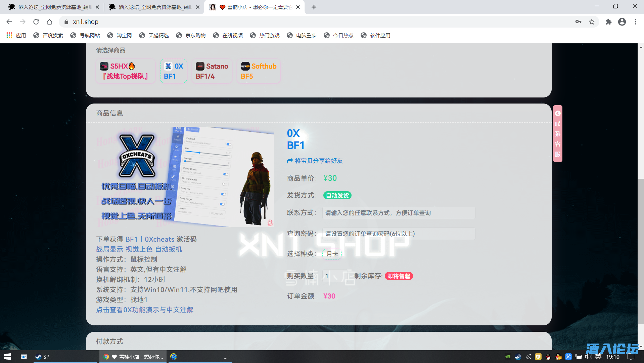This screenshot has height=363, width=644.
Task: Switch to the second 酒入论坛 tab
Action: click(154, 7)
